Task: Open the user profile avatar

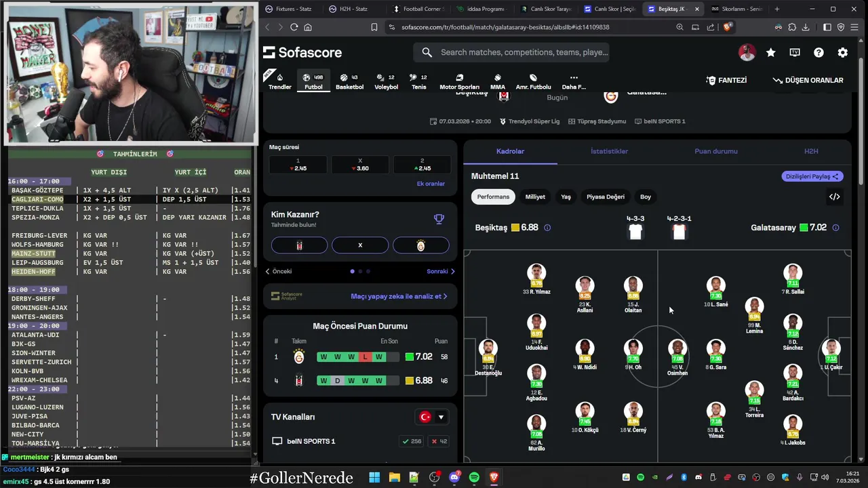Action: pyautogui.click(x=747, y=52)
